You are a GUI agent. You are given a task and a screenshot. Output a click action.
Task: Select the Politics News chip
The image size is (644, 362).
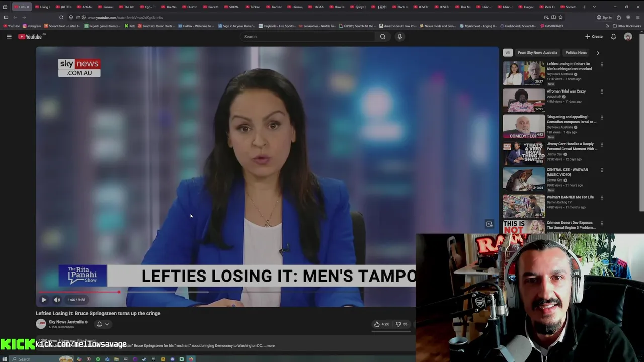pyautogui.click(x=576, y=52)
